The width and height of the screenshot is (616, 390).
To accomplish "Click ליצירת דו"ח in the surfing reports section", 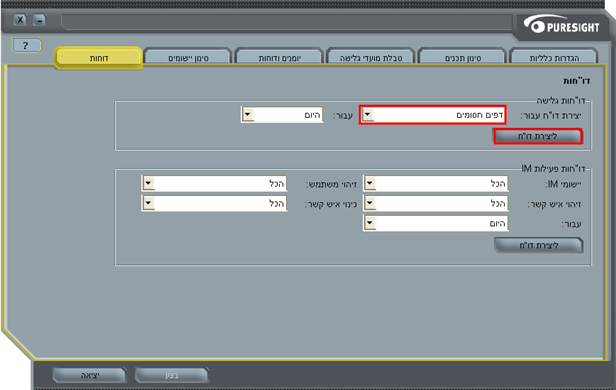I will pyautogui.click(x=538, y=136).
